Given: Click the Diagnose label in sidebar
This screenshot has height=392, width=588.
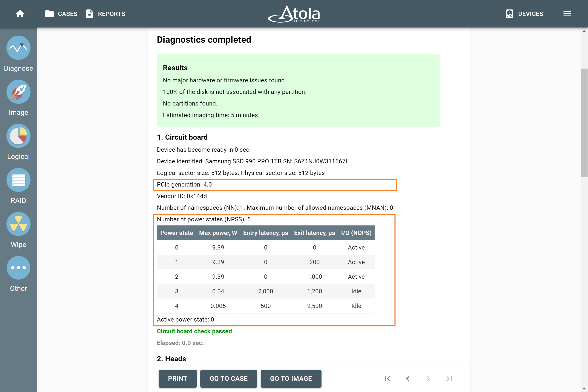Looking at the screenshot, I should click(18, 68).
